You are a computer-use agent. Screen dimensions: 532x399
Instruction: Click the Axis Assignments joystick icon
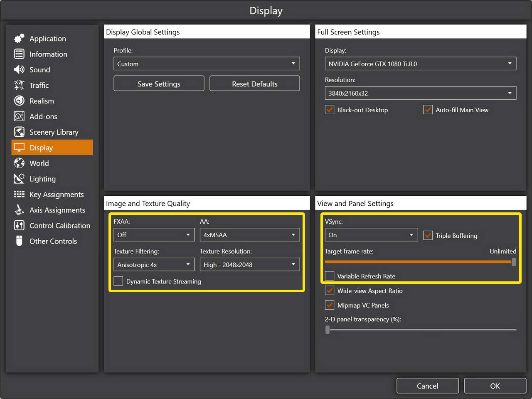coord(19,210)
